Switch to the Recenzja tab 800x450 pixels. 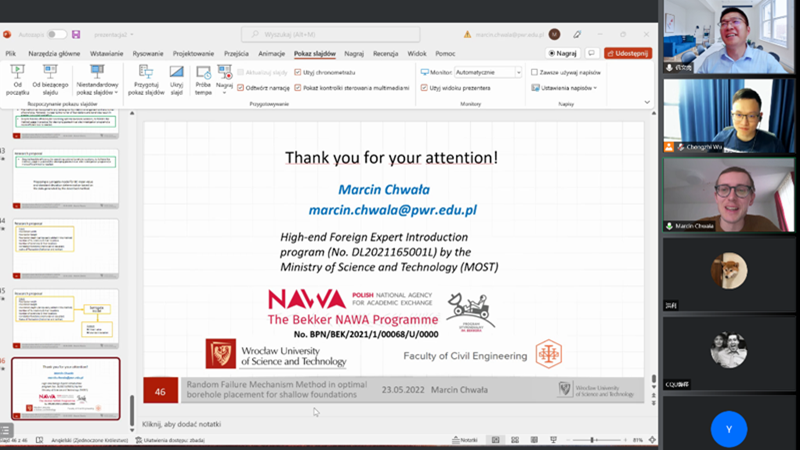pos(385,54)
